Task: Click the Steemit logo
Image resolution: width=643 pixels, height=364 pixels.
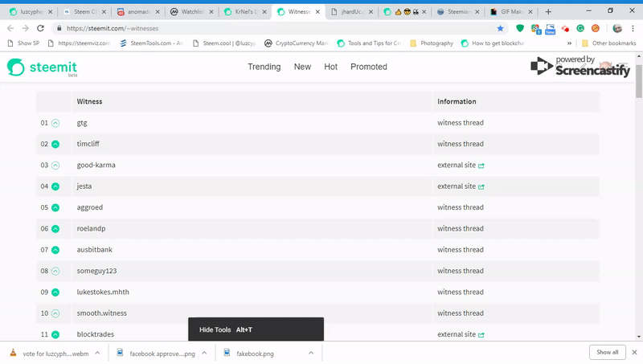Action: (43, 67)
